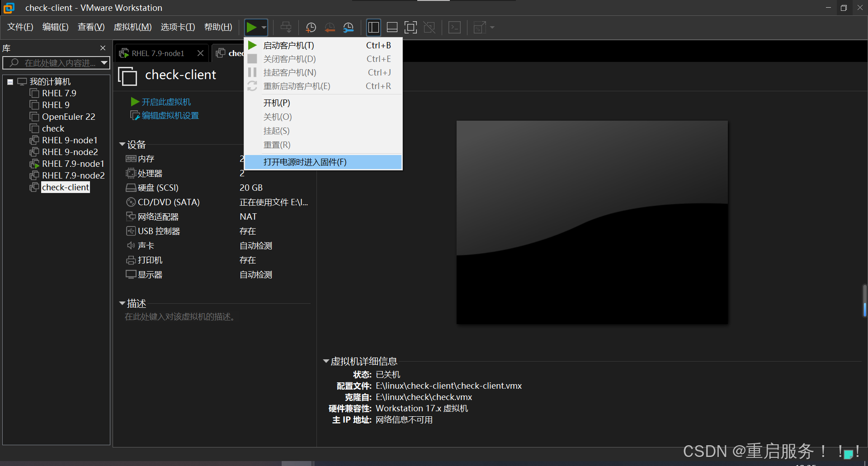The image size is (868, 466).
Task: Click the 已关机 status value
Action: pyautogui.click(x=387, y=375)
